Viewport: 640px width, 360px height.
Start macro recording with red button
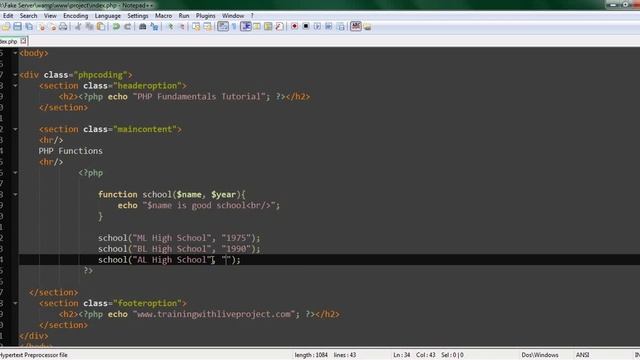(x=294, y=27)
